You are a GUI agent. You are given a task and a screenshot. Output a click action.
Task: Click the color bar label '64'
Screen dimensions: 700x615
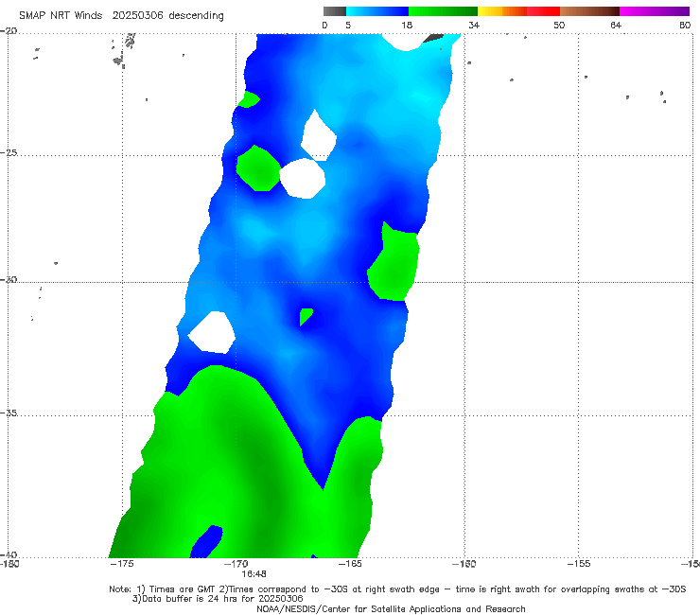(x=616, y=26)
